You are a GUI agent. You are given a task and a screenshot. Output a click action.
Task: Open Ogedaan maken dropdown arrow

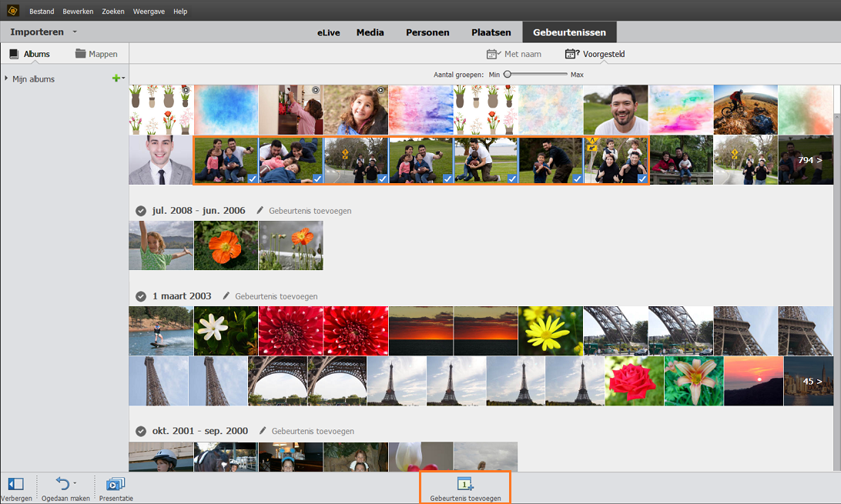click(x=75, y=482)
